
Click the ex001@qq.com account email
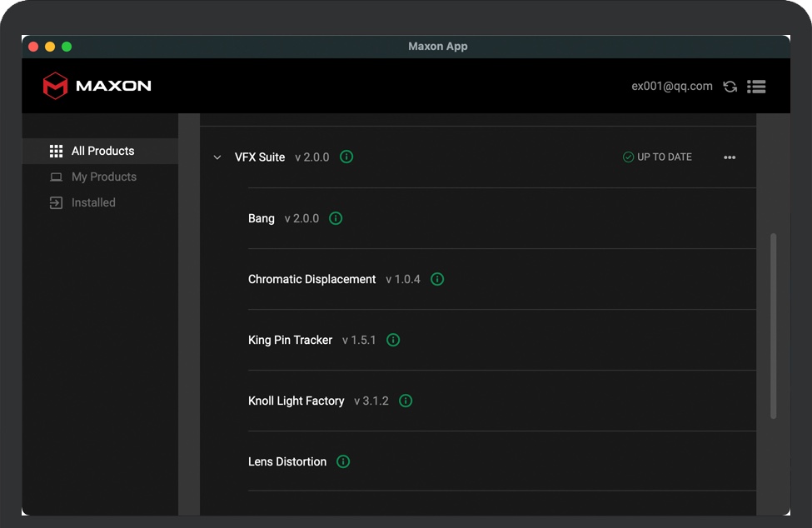671,86
